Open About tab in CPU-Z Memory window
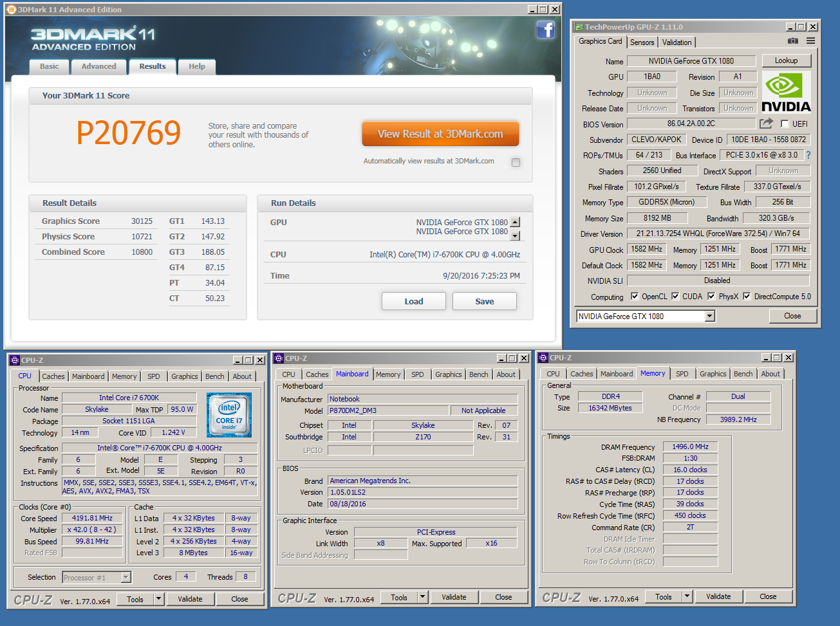Image resolution: width=840 pixels, height=626 pixels. click(x=770, y=374)
